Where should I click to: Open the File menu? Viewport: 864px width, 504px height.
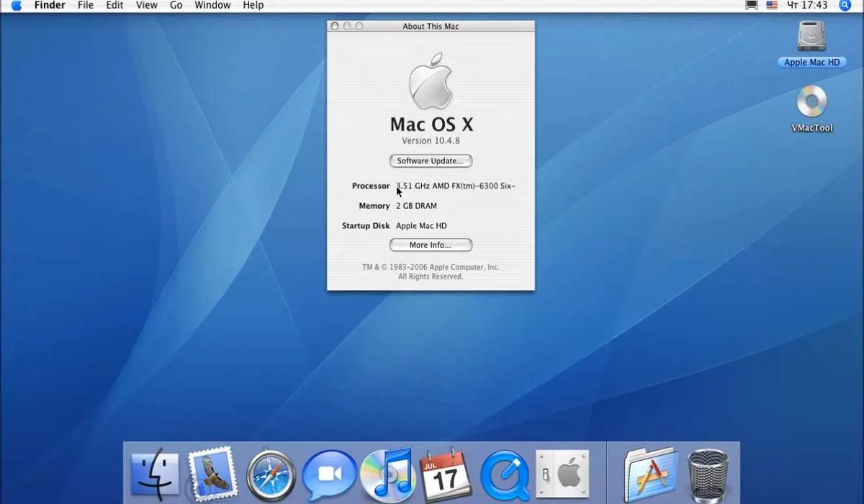(86, 6)
